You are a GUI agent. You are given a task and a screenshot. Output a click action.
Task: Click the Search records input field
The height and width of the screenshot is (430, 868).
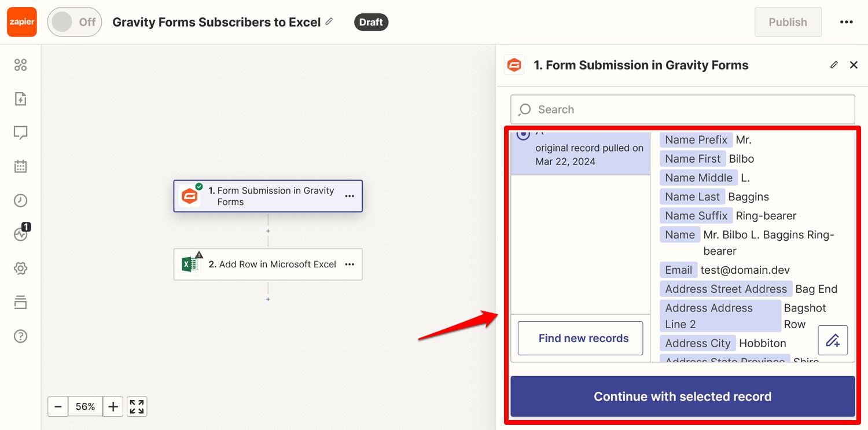683,109
